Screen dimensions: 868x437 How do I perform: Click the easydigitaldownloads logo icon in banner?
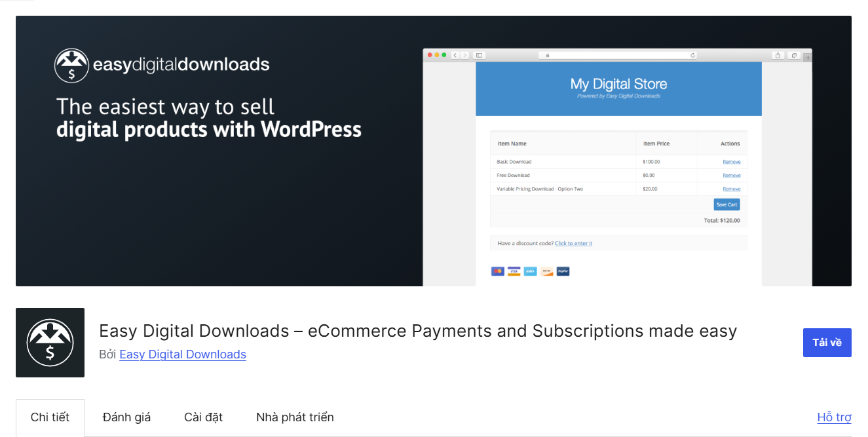pyautogui.click(x=71, y=66)
